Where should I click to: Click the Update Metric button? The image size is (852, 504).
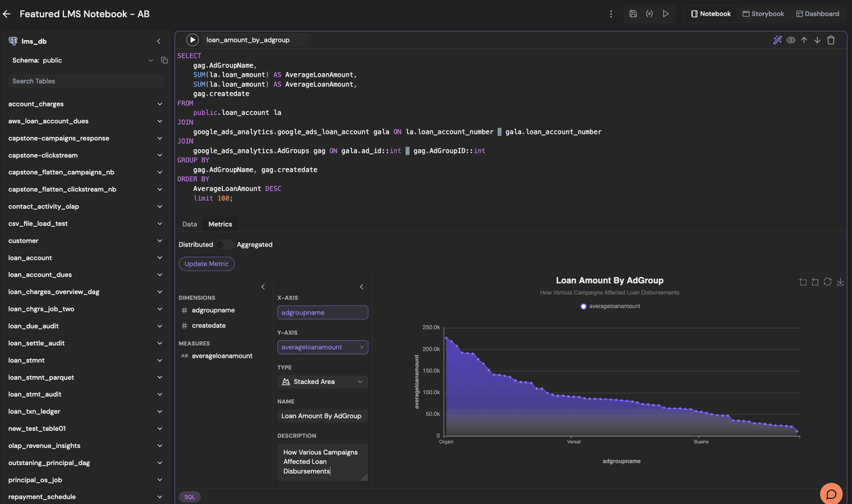pyautogui.click(x=206, y=263)
